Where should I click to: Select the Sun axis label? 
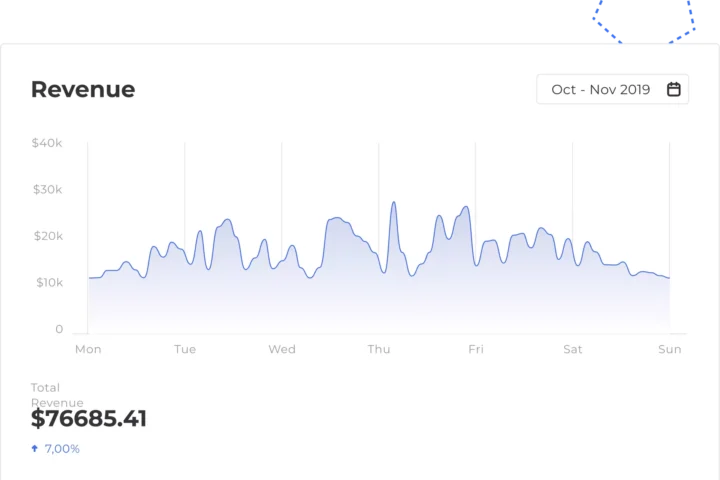coord(670,349)
